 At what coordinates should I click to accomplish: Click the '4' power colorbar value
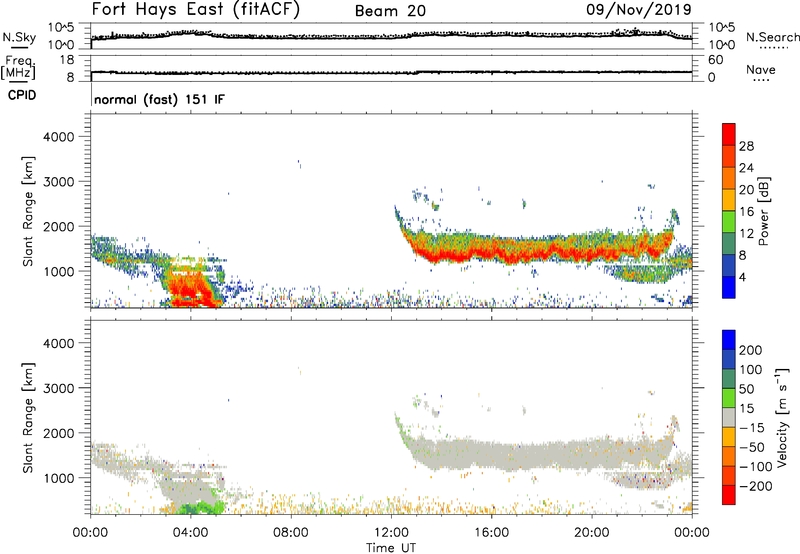click(x=743, y=277)
